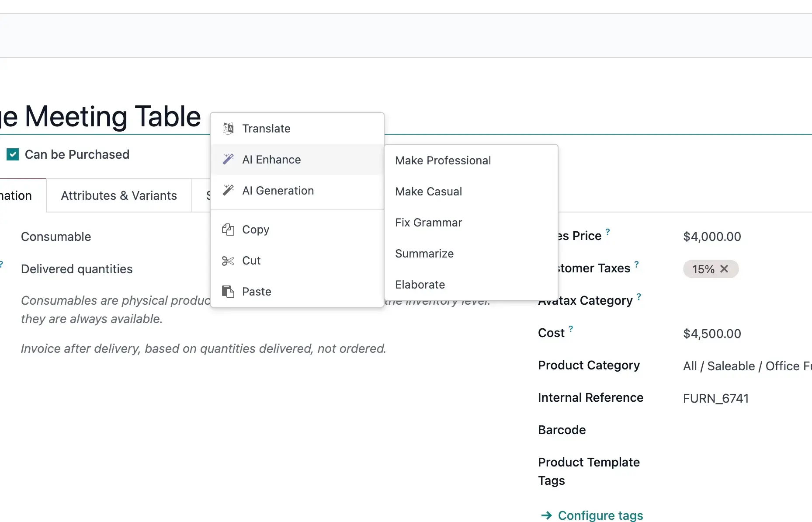Edit the Cost value $4,500.00
This screenshot has height=522, width=812.
(712, 334)
